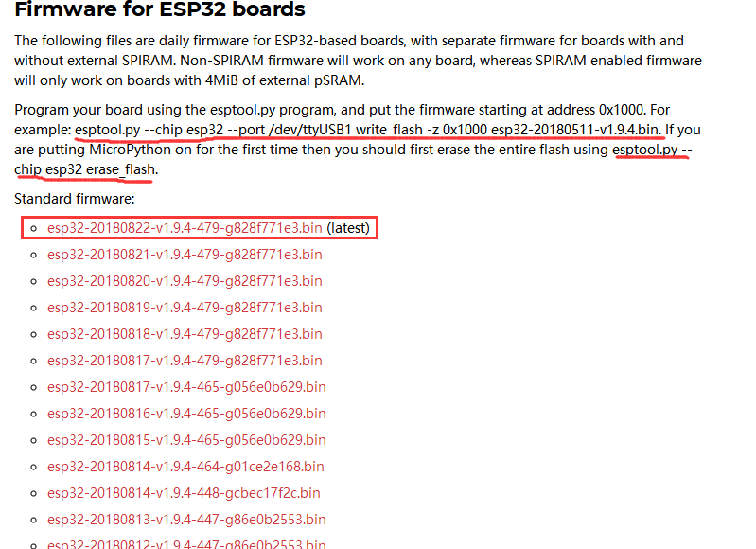
Task: Download esp32-20180814-v1.9.4-464-g01ce2e168.bin
Action: 185,467
